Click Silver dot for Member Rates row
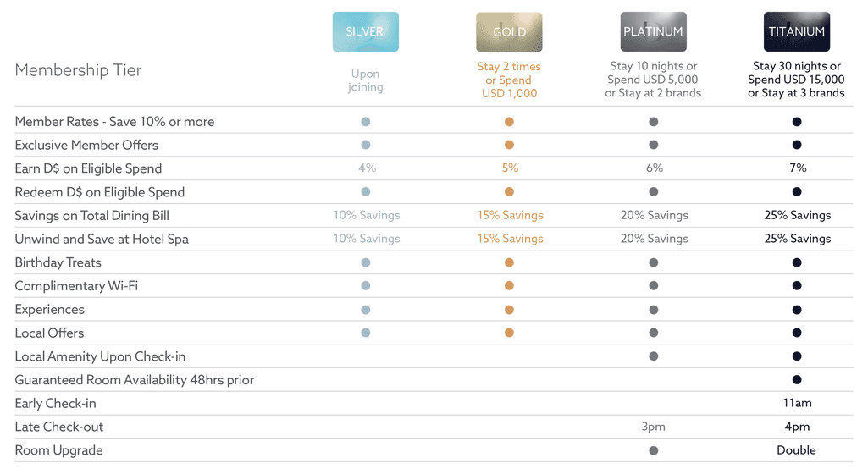This screenshot has height=474, width=868. click(366, 122)
